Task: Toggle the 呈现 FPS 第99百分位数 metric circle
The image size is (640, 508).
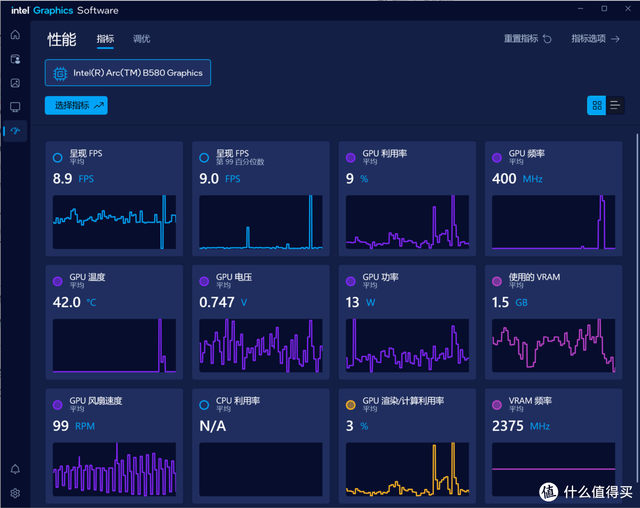Action: coord(204,158)
